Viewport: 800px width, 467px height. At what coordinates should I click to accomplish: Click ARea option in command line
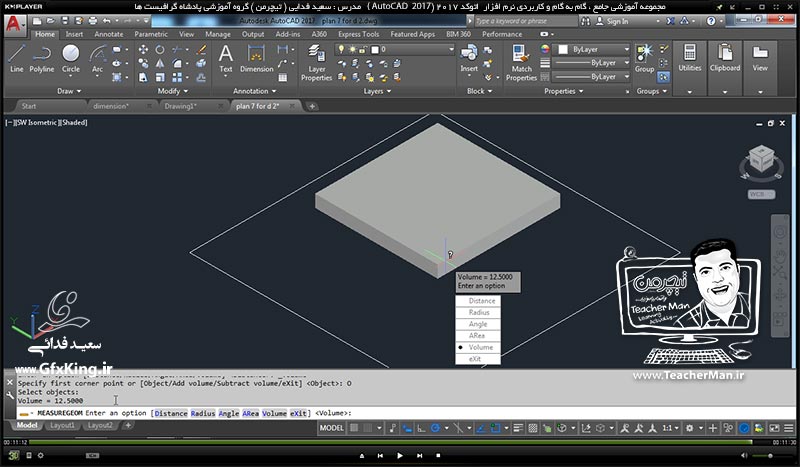tap(250, 413)
